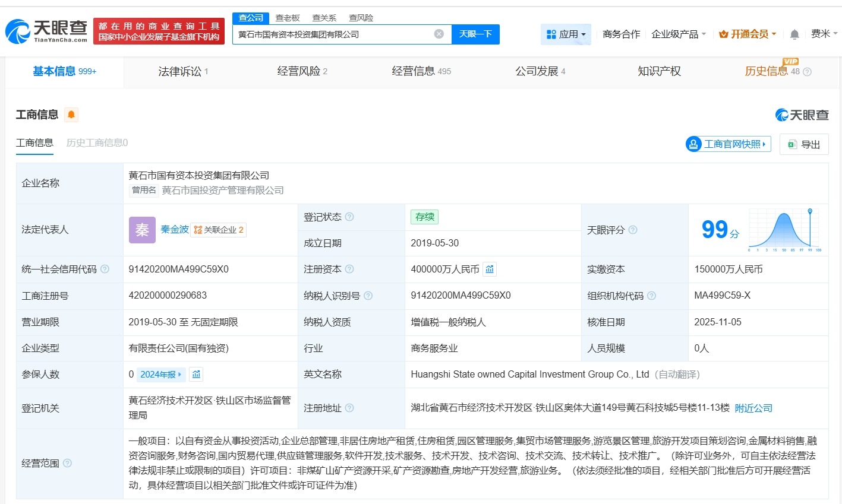The height and width of the screenshot is (504, 842).
Task: Expand the 应用 dropdown menu
Action: [566, 34]
